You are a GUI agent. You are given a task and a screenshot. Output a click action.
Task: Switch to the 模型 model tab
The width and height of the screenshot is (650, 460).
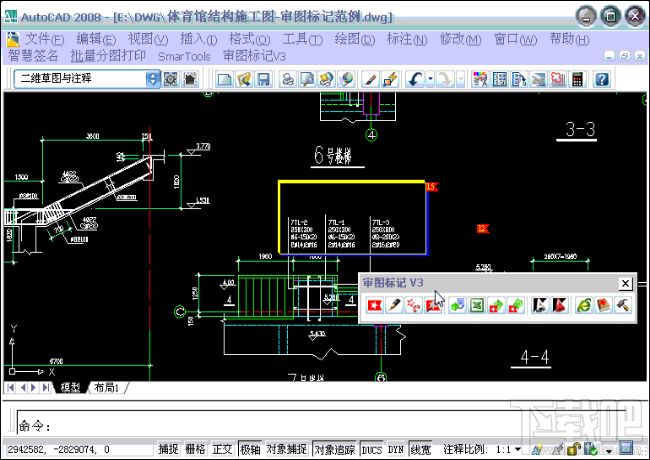click(70, 388)
